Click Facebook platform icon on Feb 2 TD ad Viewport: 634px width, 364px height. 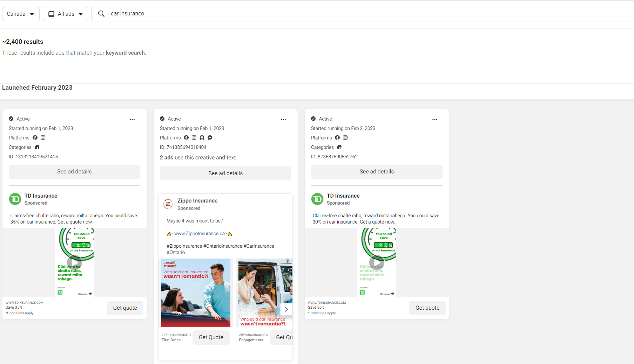[x=337, y=138]
